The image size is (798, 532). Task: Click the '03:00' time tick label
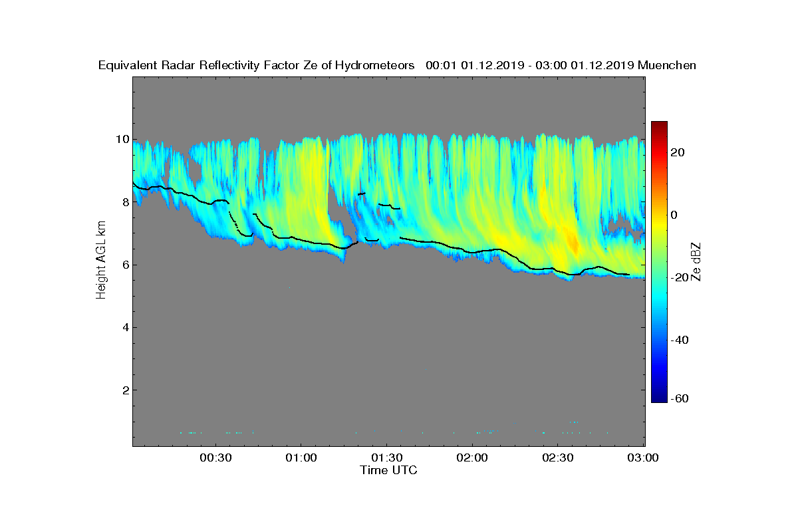click(x=644, y=458)
